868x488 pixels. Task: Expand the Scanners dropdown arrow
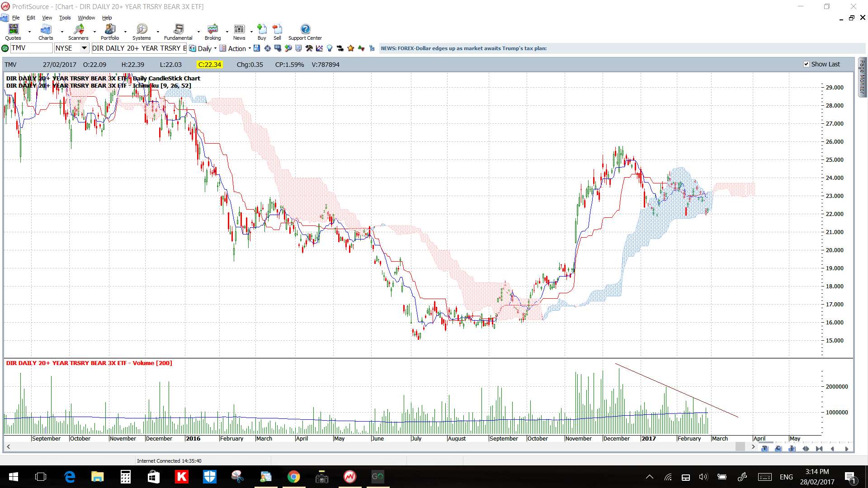[94, 32]
